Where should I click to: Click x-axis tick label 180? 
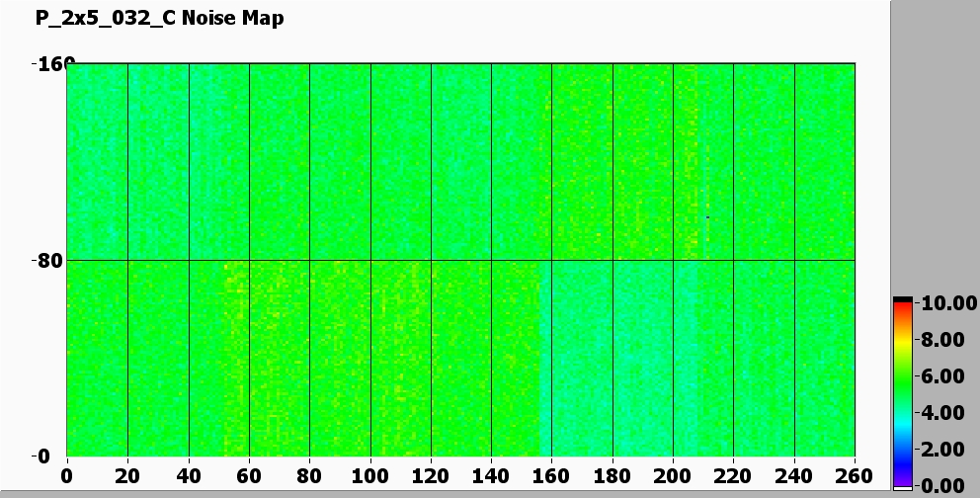coord(612,476)
